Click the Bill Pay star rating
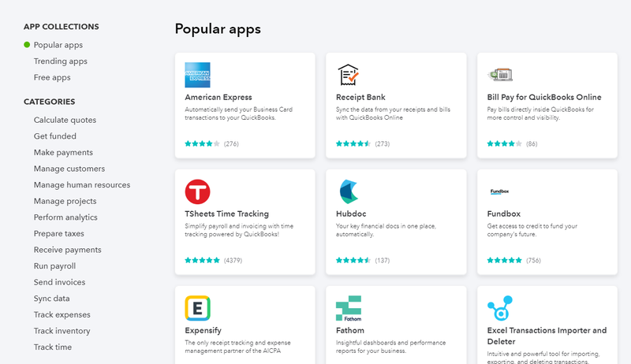The height and width of the screenshot is (364, 631). coord(505,144)
